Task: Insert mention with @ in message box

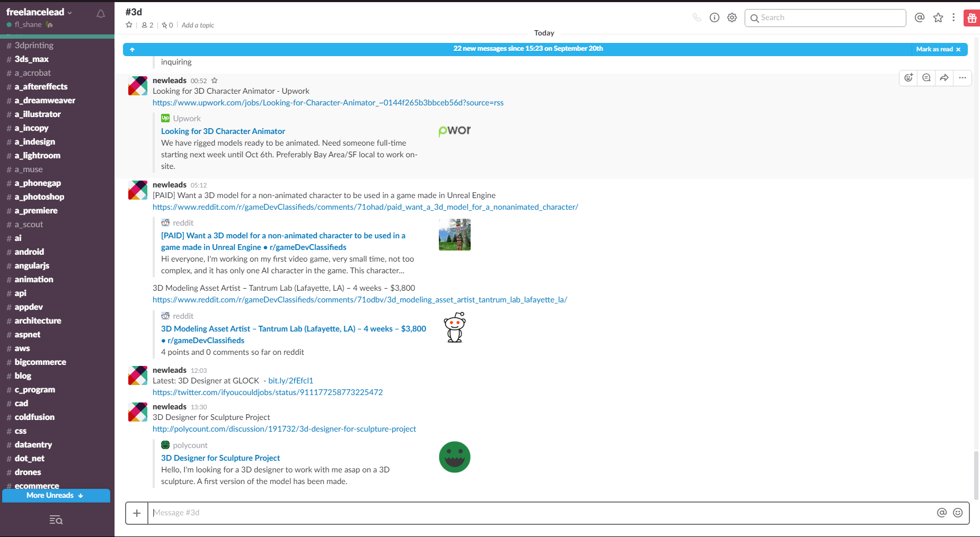Action: tap(942, 513)
